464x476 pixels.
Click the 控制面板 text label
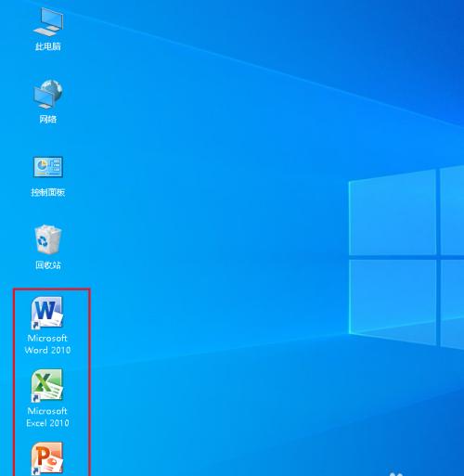tap(47, 192)
